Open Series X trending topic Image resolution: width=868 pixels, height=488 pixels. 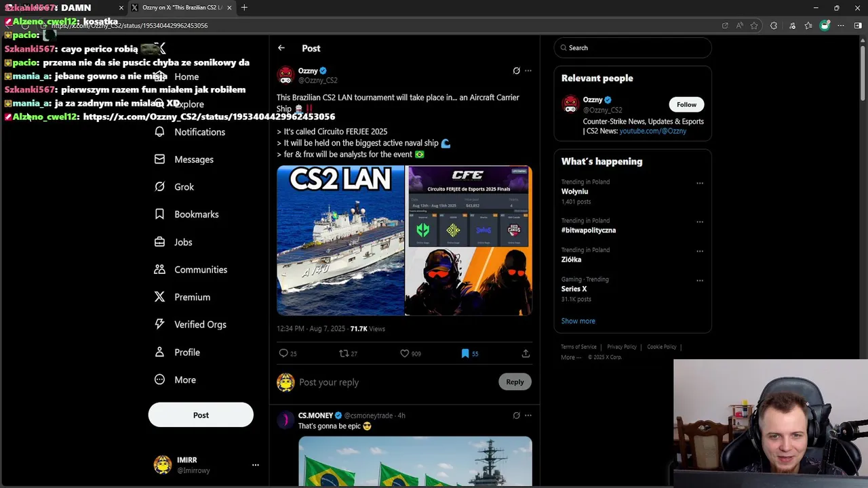[574, 289]
